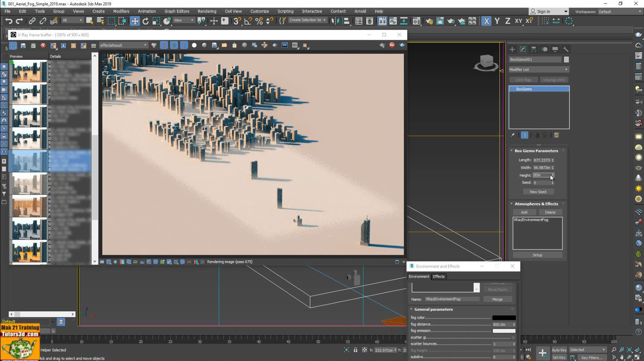Toggle Percent Snap in main toolbar
Image resolution: width=644 pixels, height=361 pixels.
point(259,21)
